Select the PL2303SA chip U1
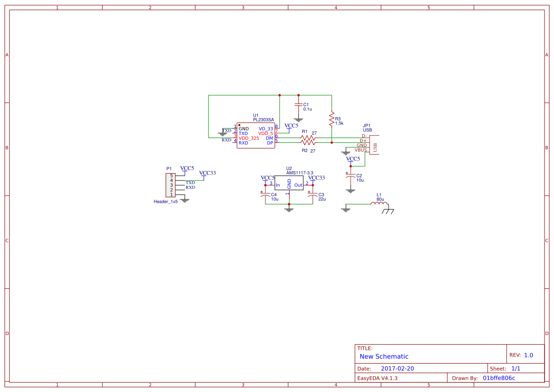This screenshot has height=392, width=554. 255,135
